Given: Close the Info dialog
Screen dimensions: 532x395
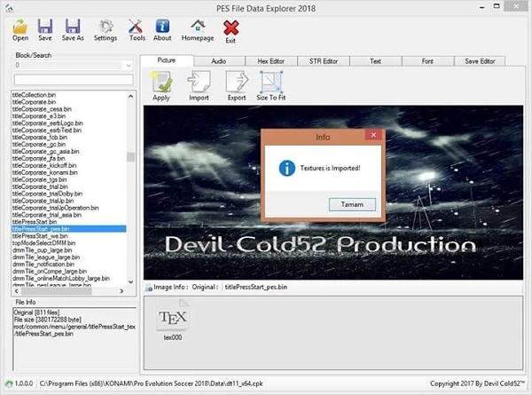Looking at the screenshot, I should (x=373, y=135).
